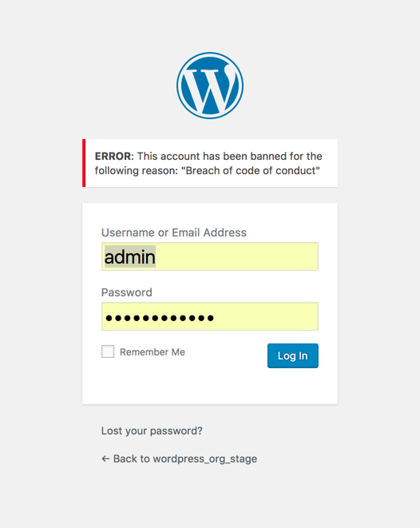Click the red bar of the error notice
Viewport: 420px width, 528px height.
84,163
